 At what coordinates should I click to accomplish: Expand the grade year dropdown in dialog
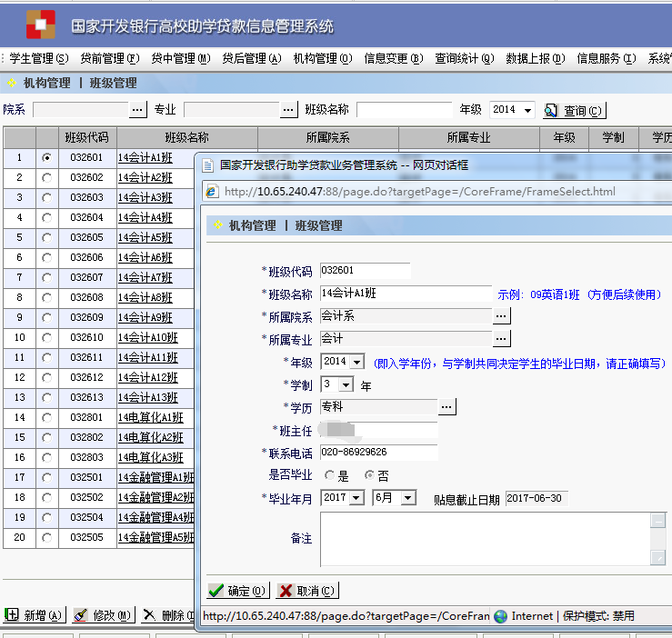coord(356,362)
